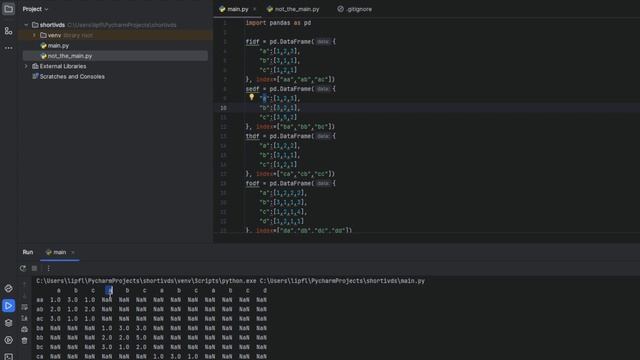The height and width of the screenshot is (360, 640).
Task: Click row label 'bc' in console output
Action: click(x=40, y=347)
